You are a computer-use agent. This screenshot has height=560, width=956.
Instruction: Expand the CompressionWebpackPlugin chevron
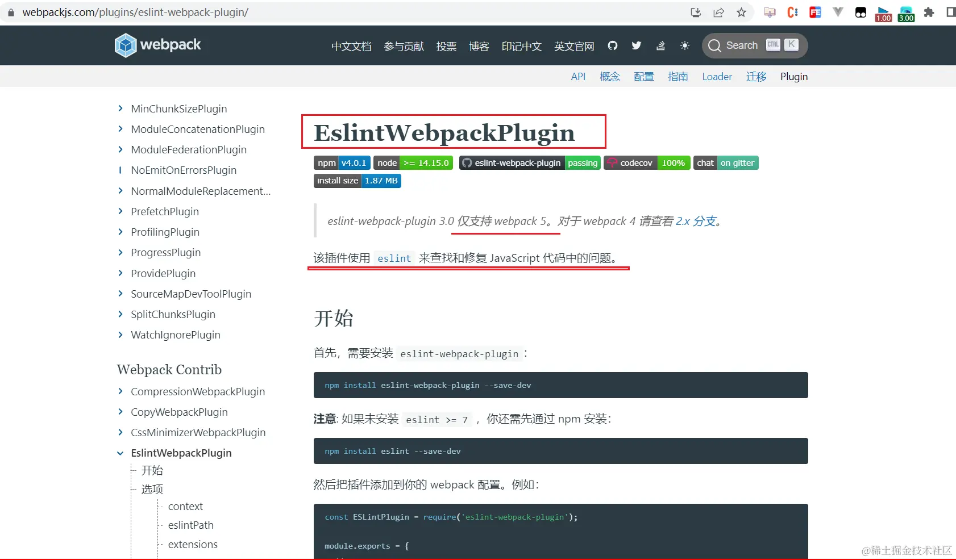120,391
